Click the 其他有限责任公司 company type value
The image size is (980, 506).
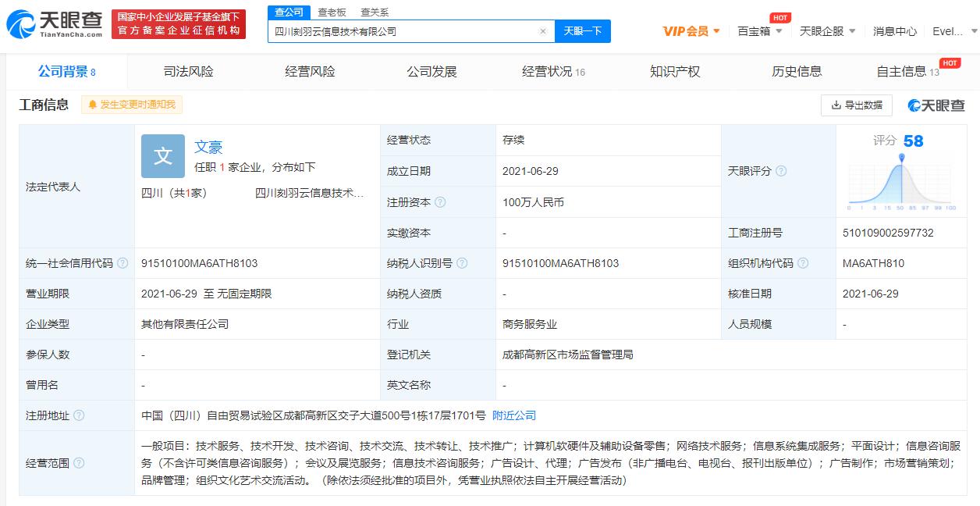coord(185,324)
